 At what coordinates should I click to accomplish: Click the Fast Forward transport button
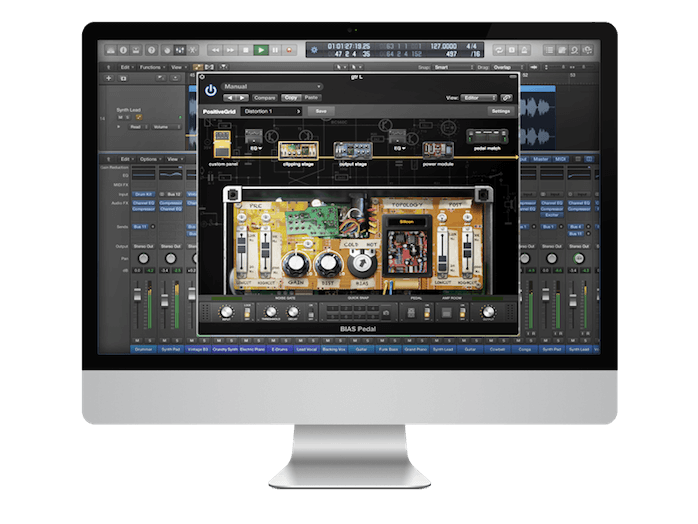pyautogui.click(x=230, y=50)
